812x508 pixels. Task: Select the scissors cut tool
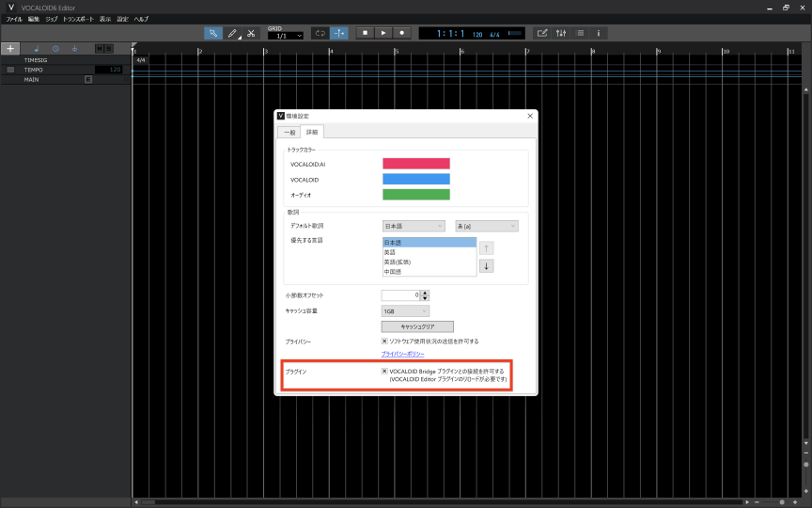251,33
